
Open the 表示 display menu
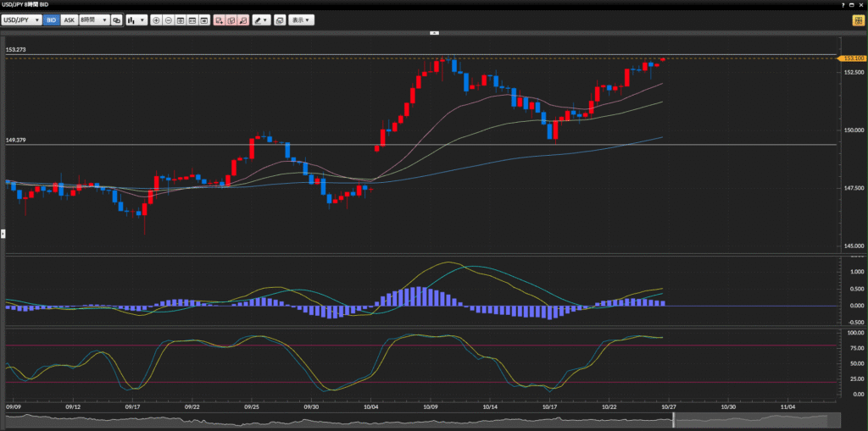(301, 19)
